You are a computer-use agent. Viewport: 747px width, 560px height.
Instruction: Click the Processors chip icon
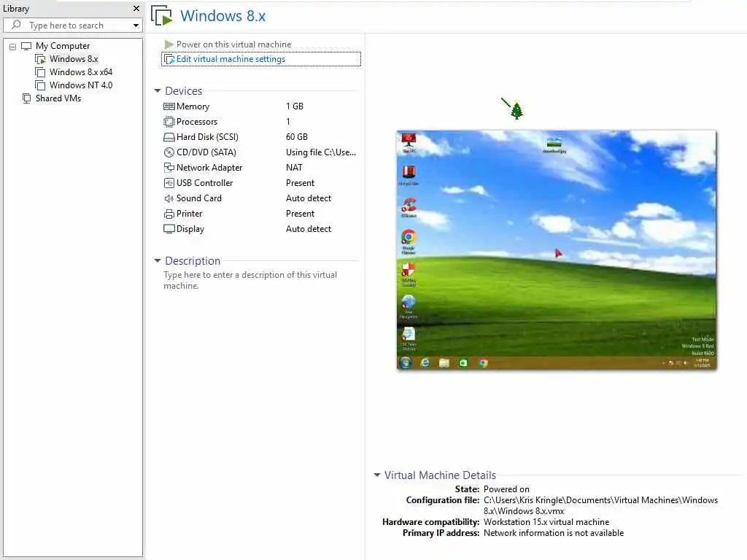coord(169,122)
